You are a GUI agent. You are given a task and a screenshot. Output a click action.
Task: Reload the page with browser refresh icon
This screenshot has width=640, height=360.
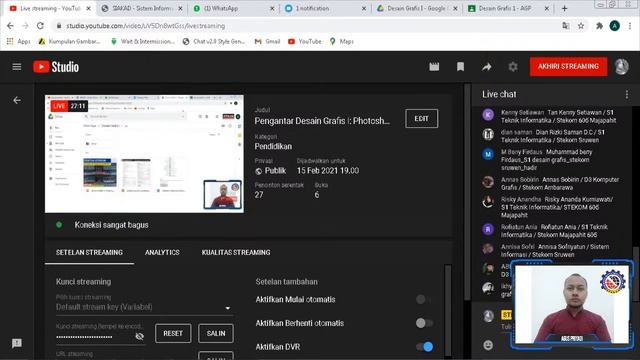click(40, 26)
